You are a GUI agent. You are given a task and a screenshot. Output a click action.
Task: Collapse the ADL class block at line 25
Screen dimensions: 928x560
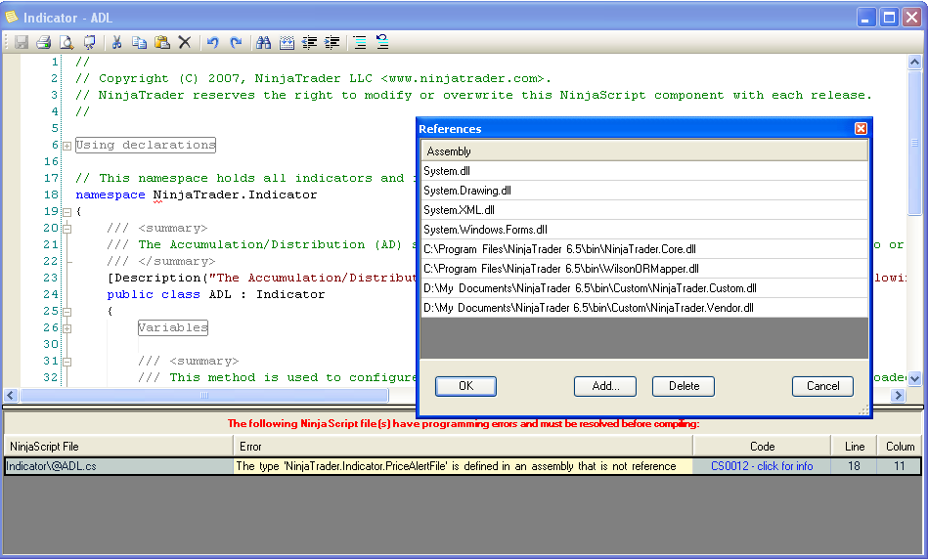click(x=66, y=312)
